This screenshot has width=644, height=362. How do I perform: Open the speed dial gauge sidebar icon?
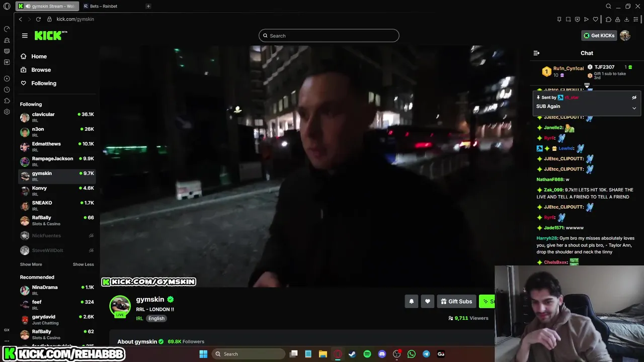[7, 29]
